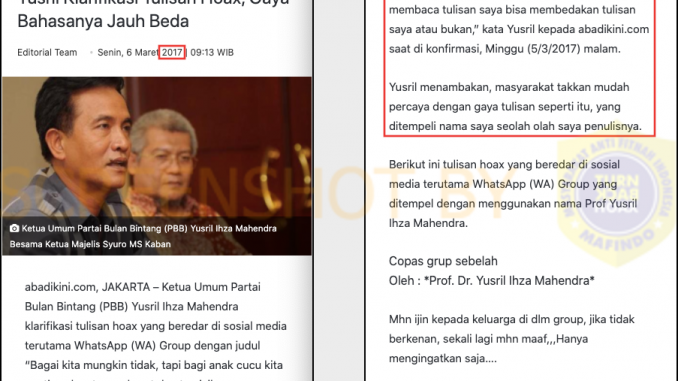Click paragraph beginning Berikut ini tulisan hoax
Image resolution: width=678 pixels, height=381 pixels.
[x=513, y=194]
